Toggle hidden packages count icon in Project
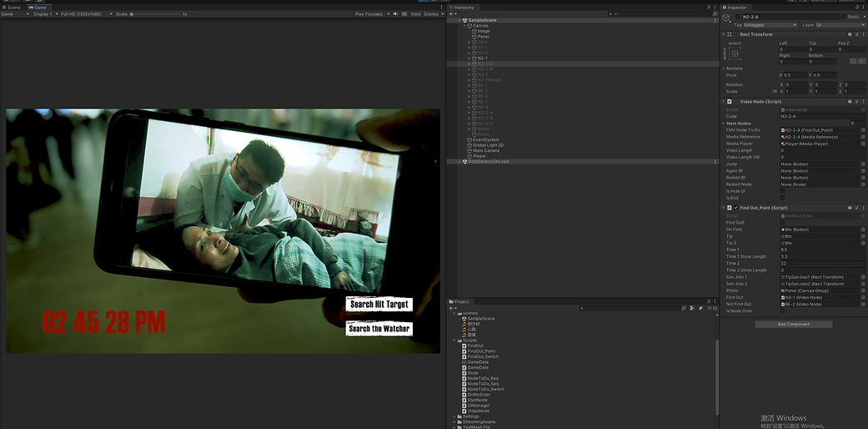The width and height of the screenshot is (868, 429). (712, 308)
